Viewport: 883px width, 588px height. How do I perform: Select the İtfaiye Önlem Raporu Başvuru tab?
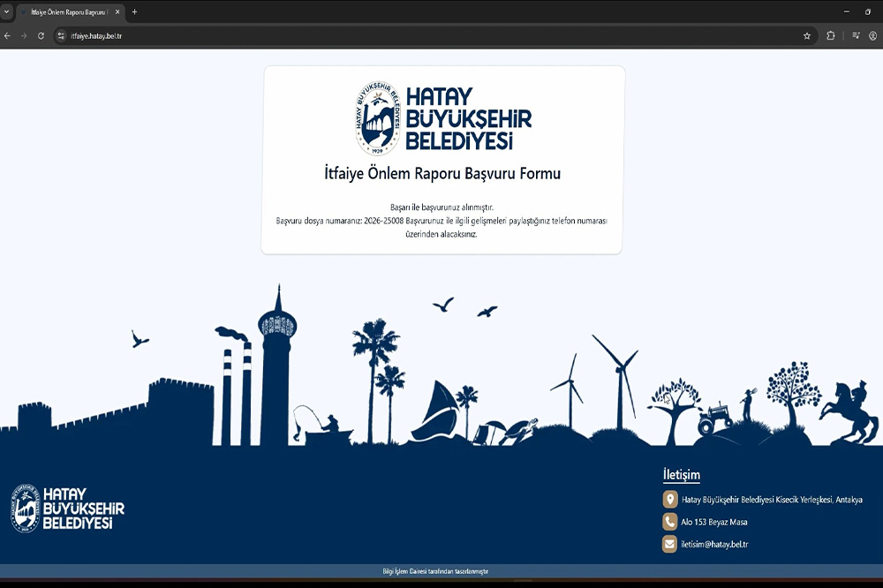click(68, 12)
